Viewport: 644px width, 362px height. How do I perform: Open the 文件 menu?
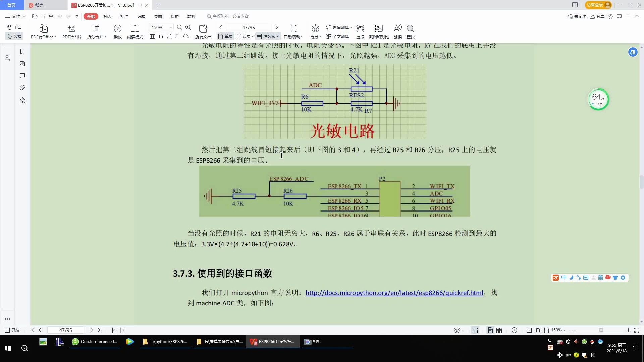pos(15,16)
